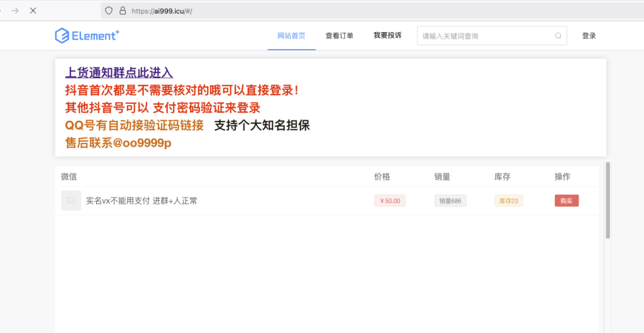644x333 pixels.
Task: Click the 操作 column header
Action: click(562, 177)
